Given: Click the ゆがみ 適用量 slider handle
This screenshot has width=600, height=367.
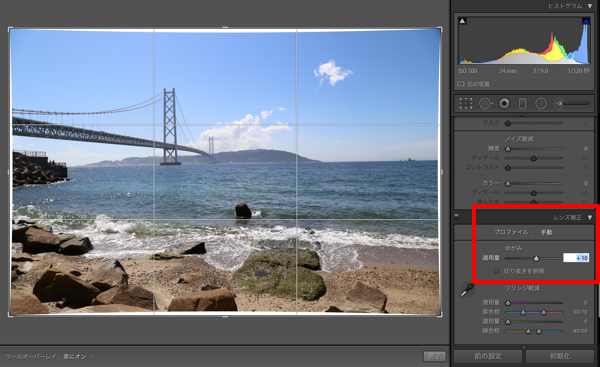Looking at the screenshot, I should coord(536,259).
